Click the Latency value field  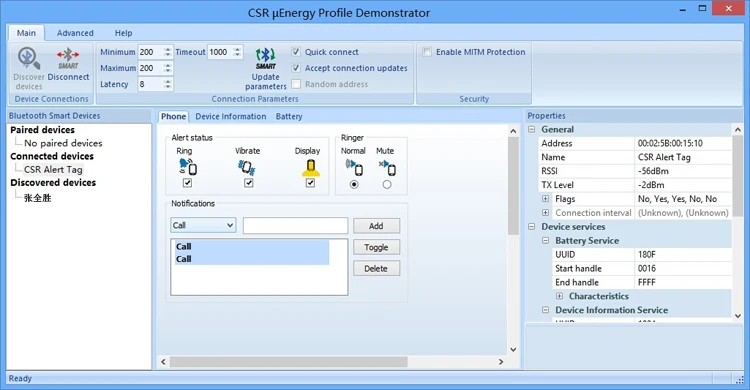tap(150, 84)
